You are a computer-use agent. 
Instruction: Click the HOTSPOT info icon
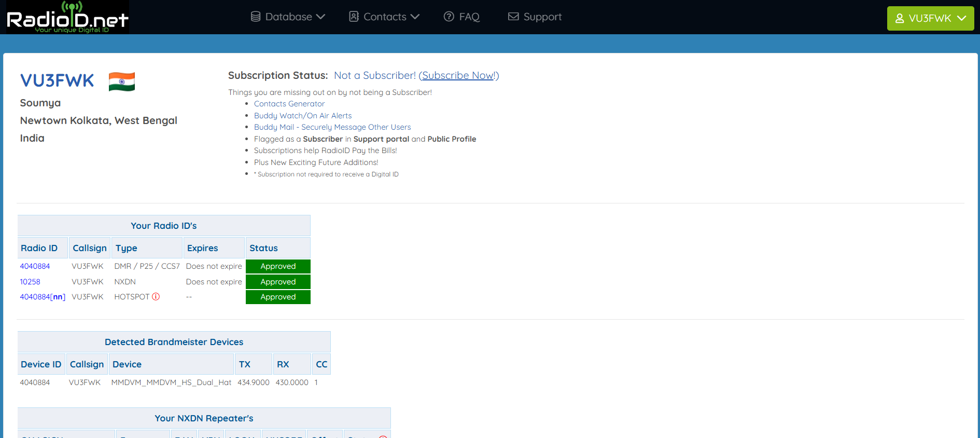click(156, 297)
